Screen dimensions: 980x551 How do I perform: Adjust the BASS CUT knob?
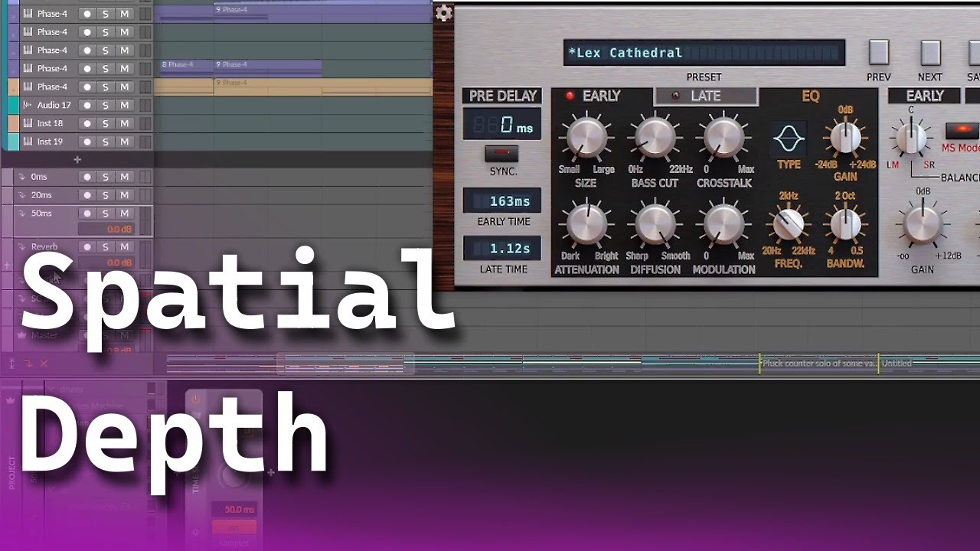655,138
